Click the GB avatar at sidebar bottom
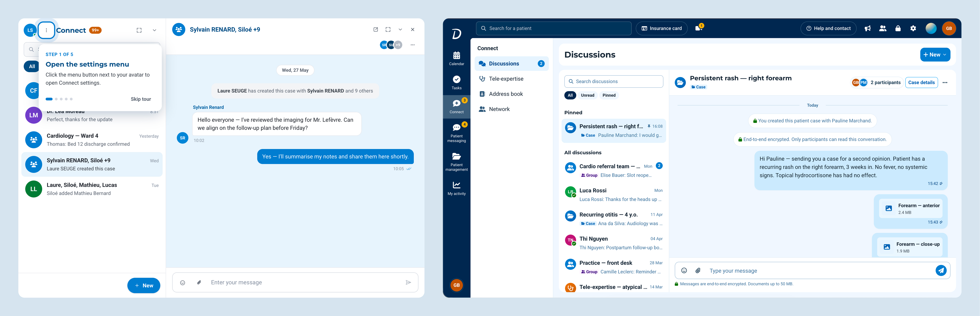The image size is (980, 316). point(457,285)
